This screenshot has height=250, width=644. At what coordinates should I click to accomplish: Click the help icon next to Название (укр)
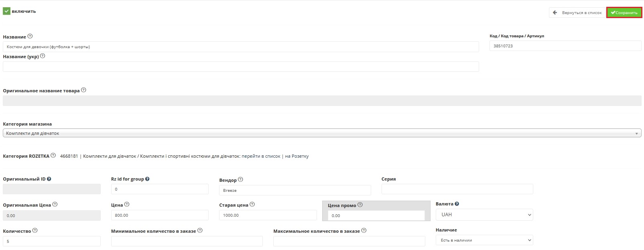point(43,56)
